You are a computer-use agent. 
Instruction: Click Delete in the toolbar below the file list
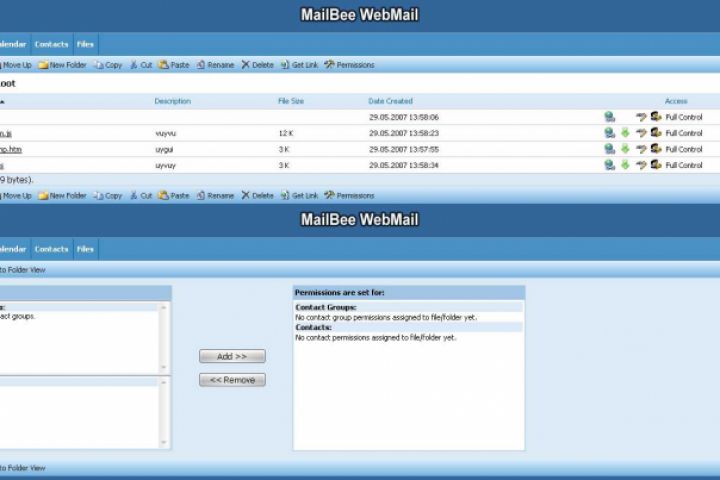(258, 196)
